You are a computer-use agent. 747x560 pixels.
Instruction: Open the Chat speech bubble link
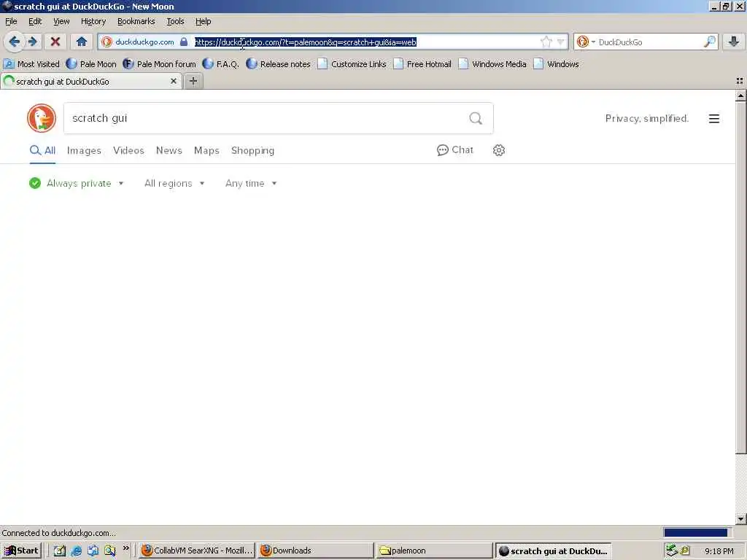tap(455, 150)
